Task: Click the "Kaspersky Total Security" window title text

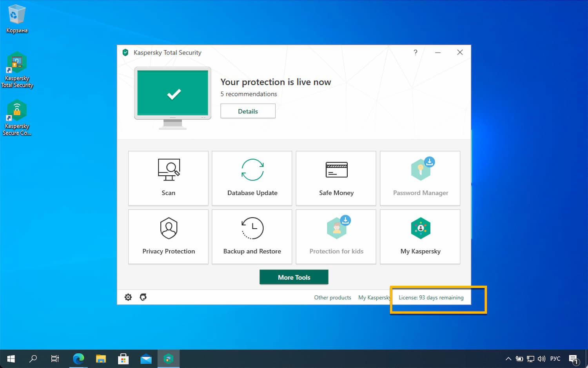Action: click(x=167, y=53)
